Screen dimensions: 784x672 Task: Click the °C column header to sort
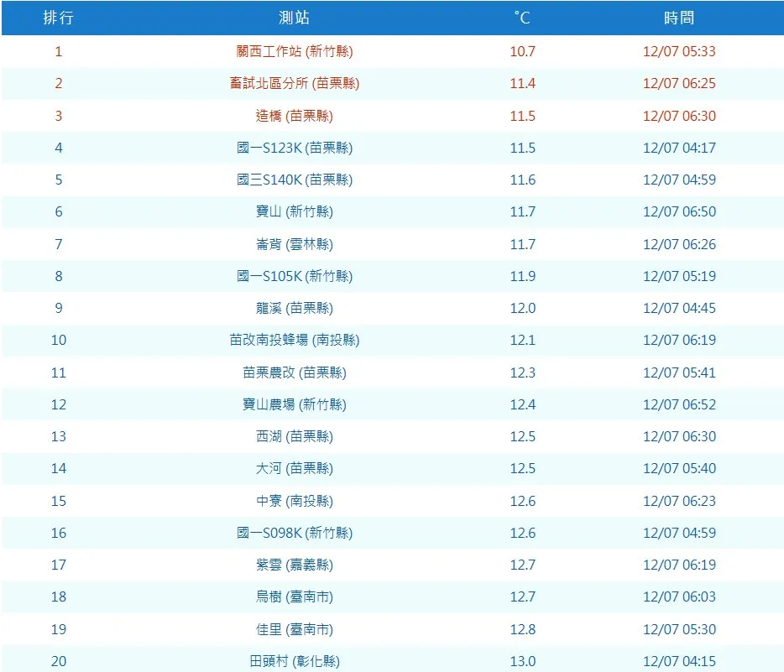click(x=521, y=18)
